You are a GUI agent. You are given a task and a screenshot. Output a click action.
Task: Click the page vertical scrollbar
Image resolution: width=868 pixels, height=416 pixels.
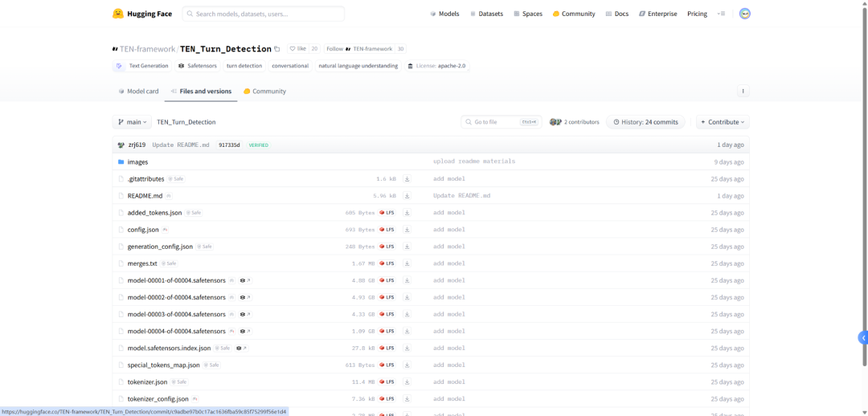[x=864, y=188]
